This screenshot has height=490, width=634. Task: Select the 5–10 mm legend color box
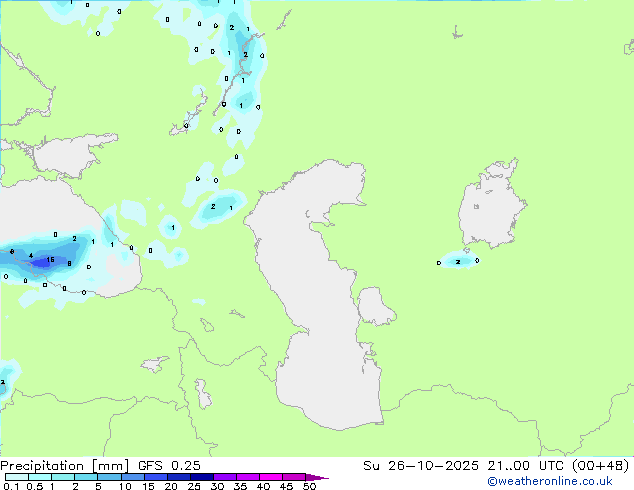[109, 477]
